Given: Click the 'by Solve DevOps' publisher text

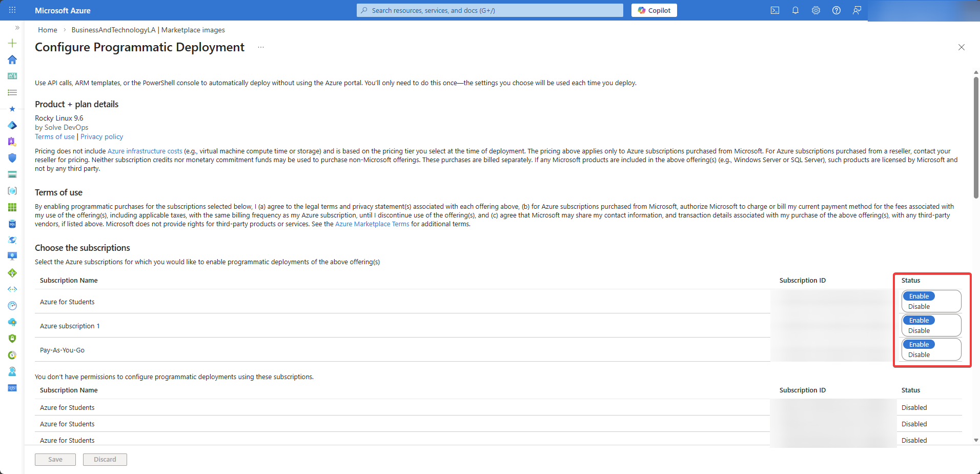Looking at the screenshot, I should tap(62, 127).
